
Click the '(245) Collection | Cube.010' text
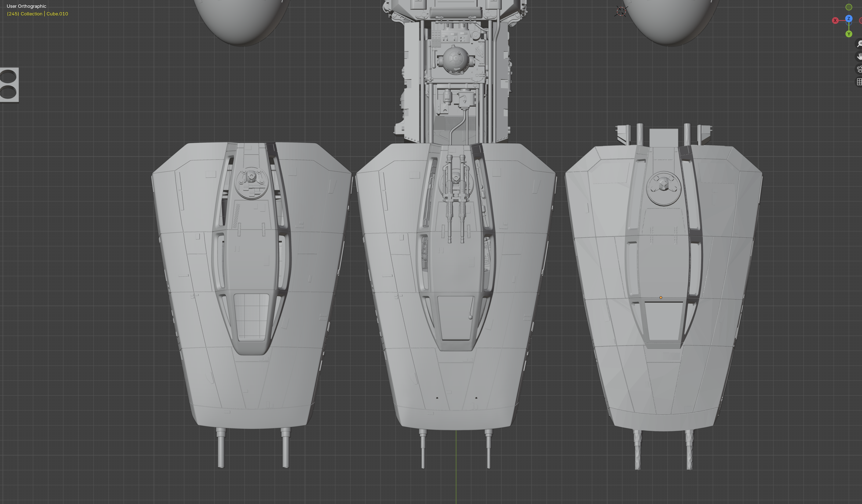(37, 14)
